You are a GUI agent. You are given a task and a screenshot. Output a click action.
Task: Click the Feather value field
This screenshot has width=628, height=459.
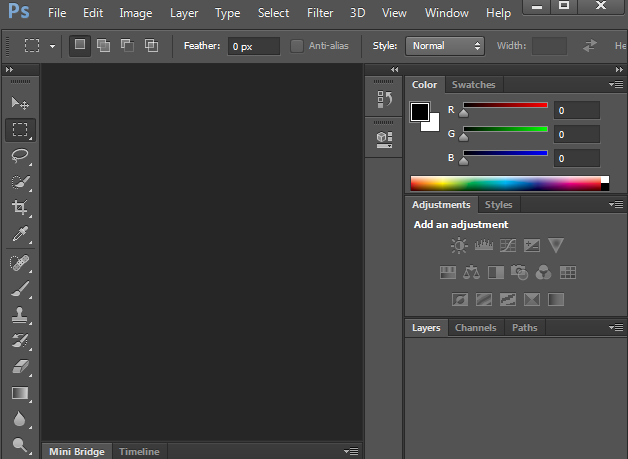point(254,46)
